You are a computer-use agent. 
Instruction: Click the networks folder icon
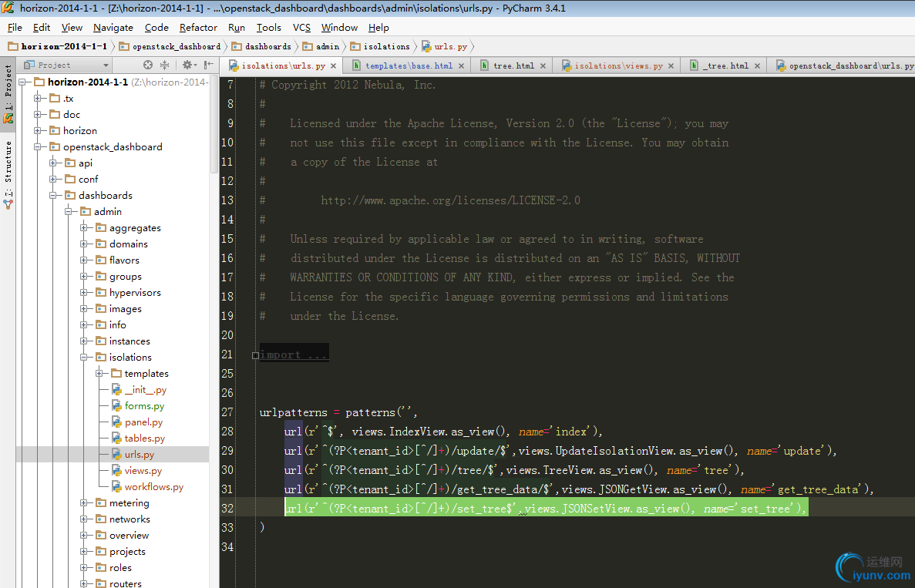tap(101, 519)
